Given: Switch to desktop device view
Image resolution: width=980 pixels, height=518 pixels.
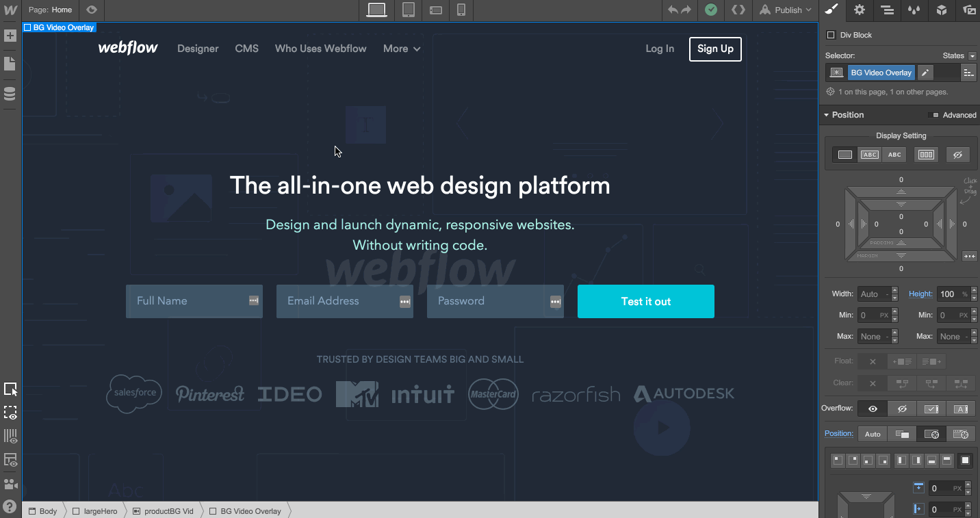Looking at the screenshot, I should 376,10.
